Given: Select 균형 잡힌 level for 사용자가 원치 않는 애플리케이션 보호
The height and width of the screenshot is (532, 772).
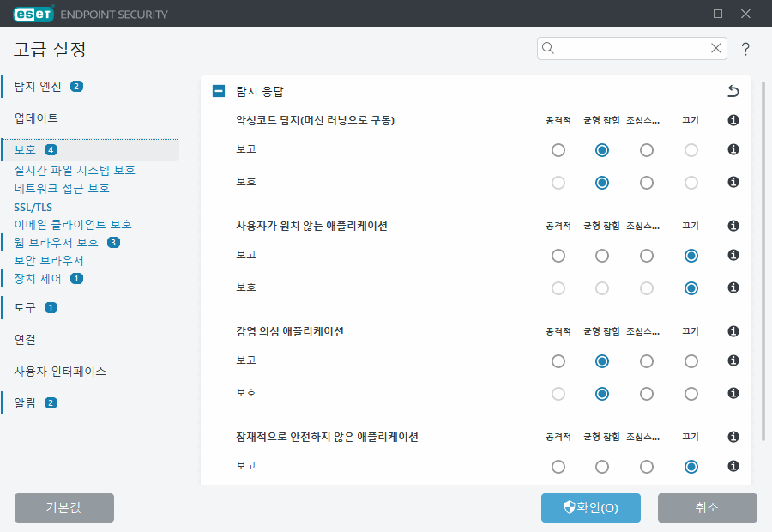Looking at the screenshot, I should point(601,287).
